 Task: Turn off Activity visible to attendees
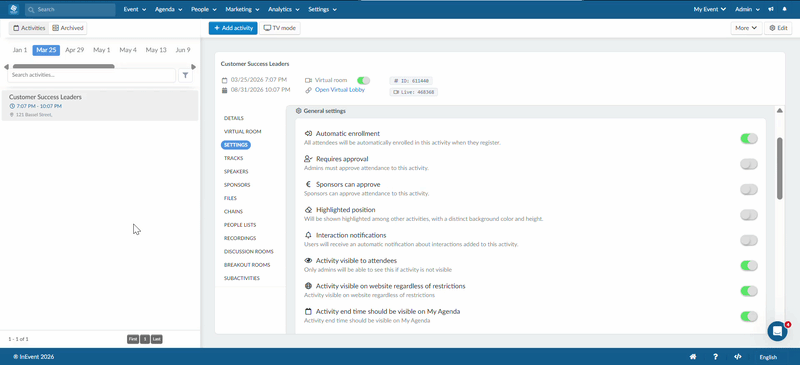tap(748, 265)
